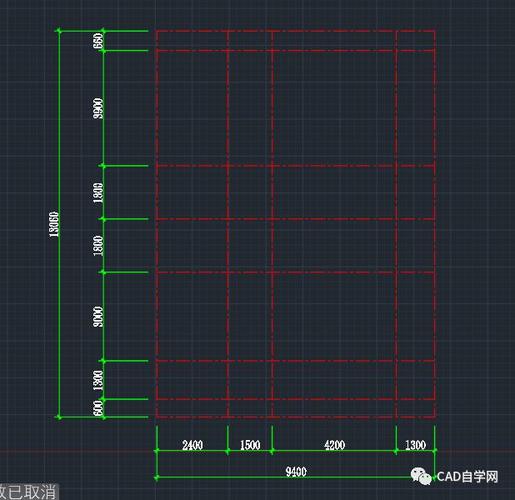Screen dimensions: 515x500
Task: Click the 3900 vertical dimension text
Action: (98, 108)
